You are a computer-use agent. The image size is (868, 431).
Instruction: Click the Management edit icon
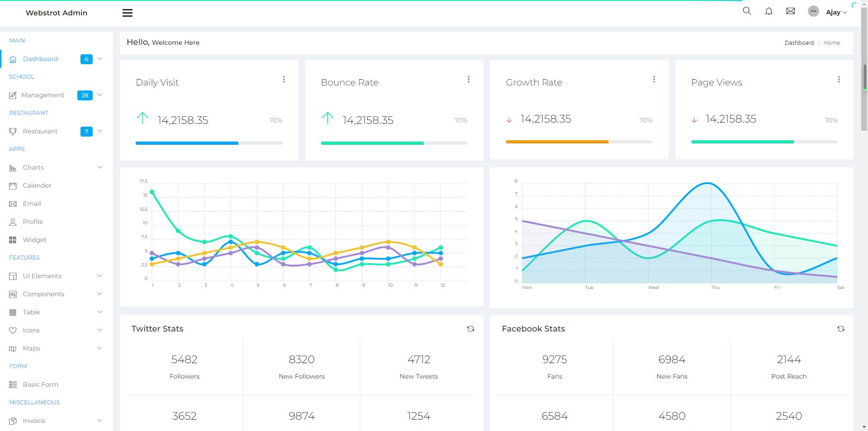13,95
